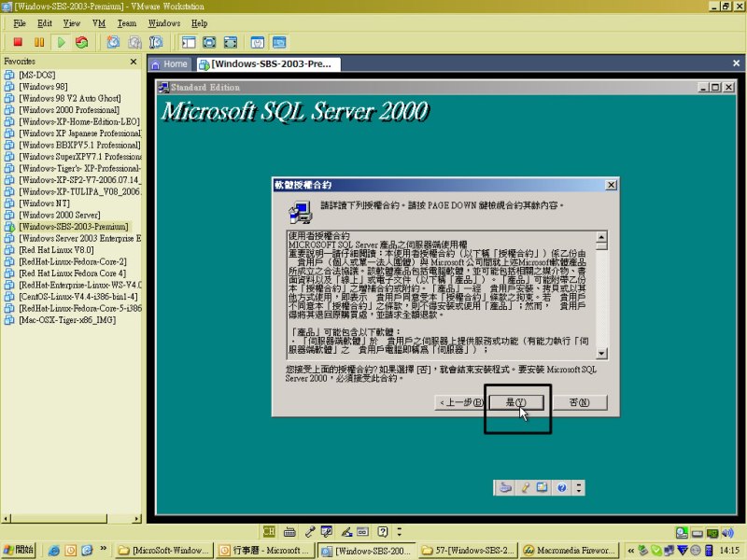
Task: Take a snapshot using the first snapshot icon
Action: click(x=113, y=42)
